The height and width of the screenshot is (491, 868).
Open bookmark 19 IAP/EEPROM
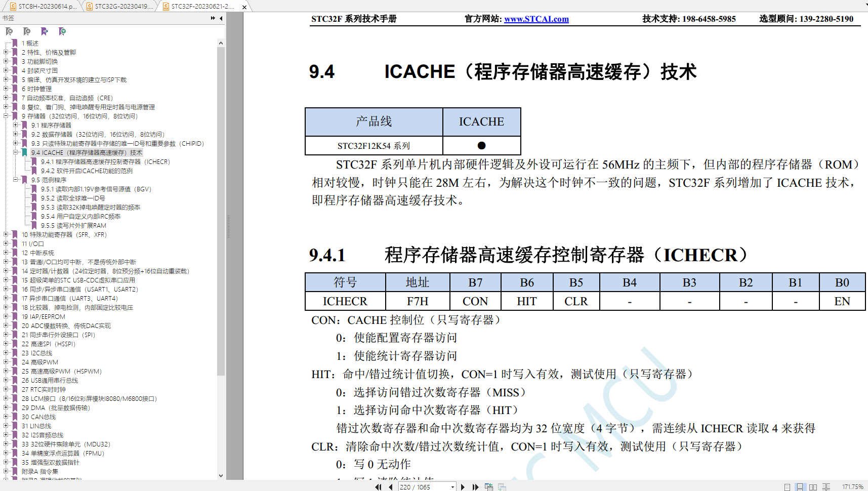(44, 316)
